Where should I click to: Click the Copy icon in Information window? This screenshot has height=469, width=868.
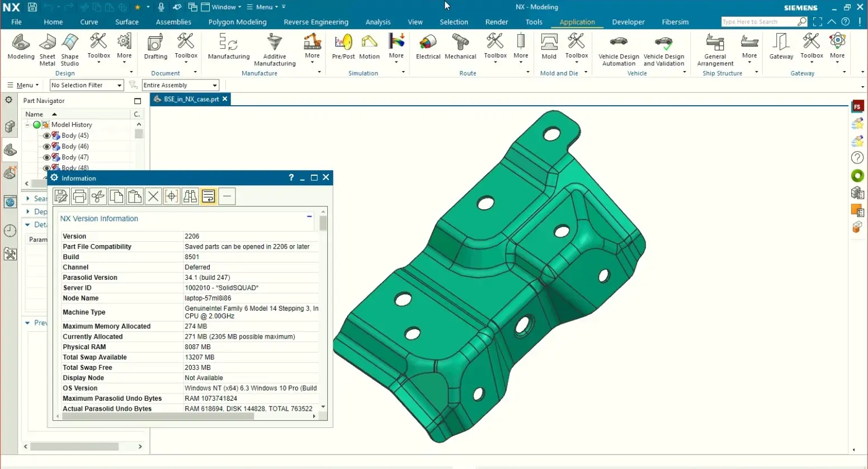(116, 196)
